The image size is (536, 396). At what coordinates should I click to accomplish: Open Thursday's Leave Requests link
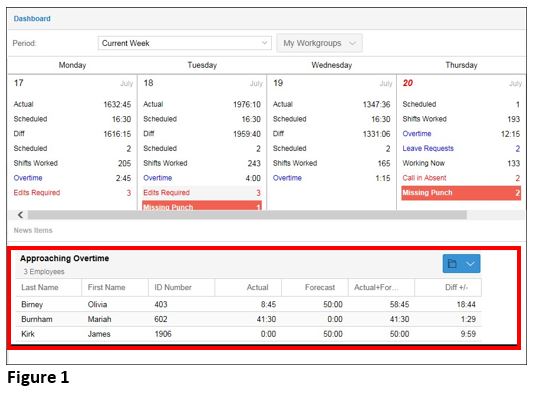click(x=428, y=148)
